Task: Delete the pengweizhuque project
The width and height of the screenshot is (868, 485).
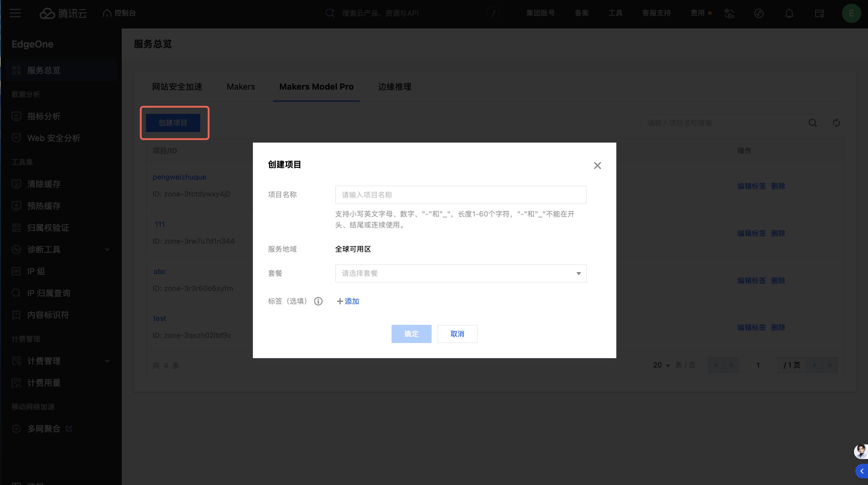Action: pos(778,186)
